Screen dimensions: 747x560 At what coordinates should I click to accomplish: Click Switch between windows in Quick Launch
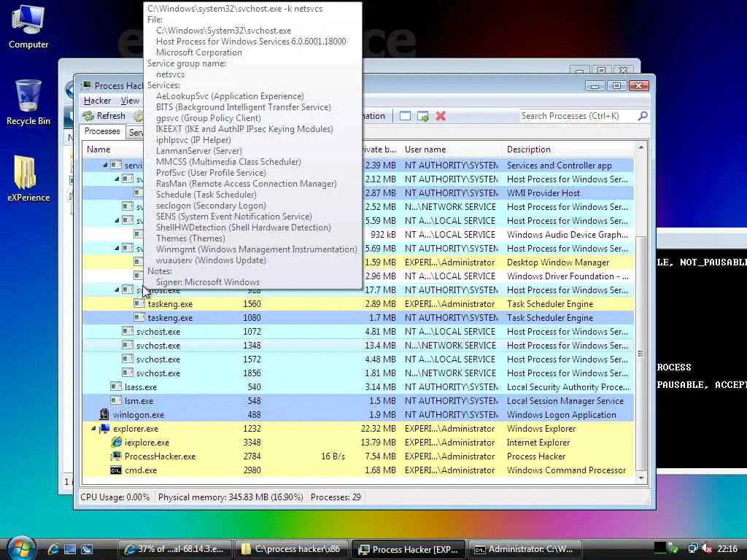coord(87,549)
